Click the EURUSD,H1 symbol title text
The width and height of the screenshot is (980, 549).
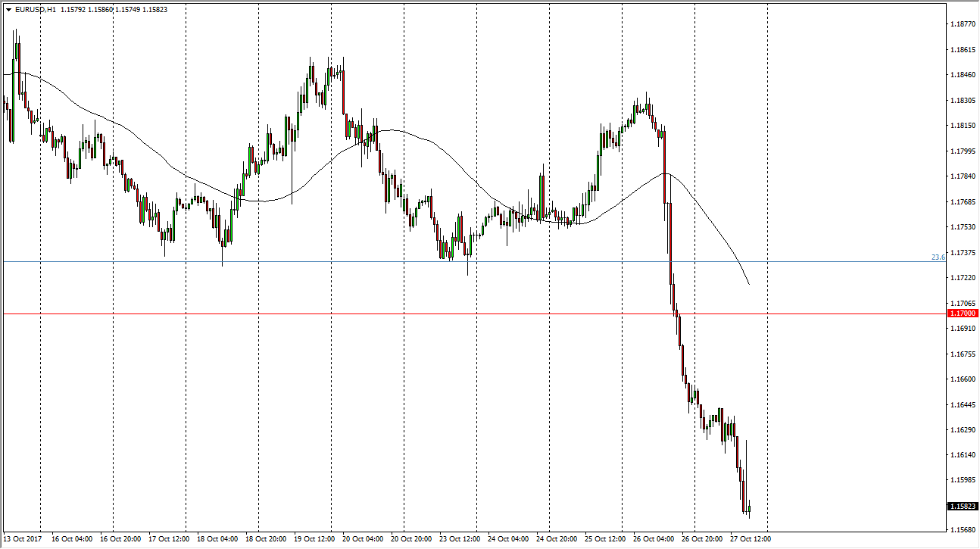35,10
